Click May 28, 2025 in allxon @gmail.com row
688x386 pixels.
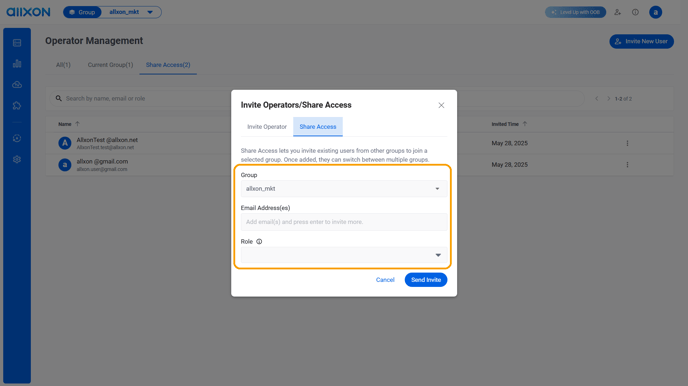click(x=509, y=164)
